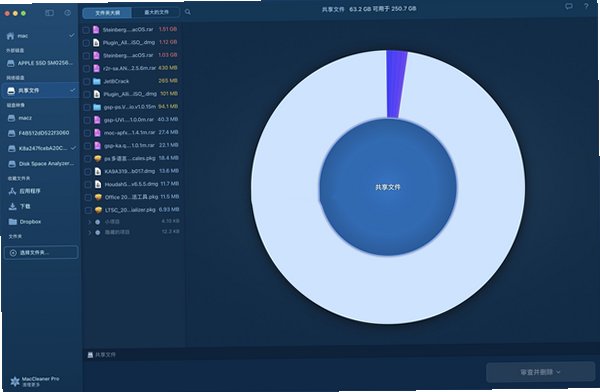Screen dimensions: 600x392
Task: Tick the gsp-UVI 40.3 MB checkbox
Action: [x=87, y=120]
